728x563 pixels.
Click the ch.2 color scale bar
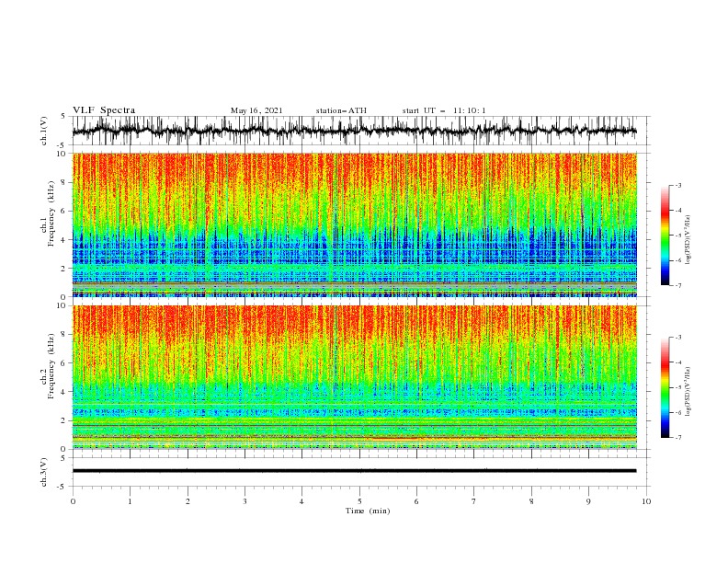665,387
